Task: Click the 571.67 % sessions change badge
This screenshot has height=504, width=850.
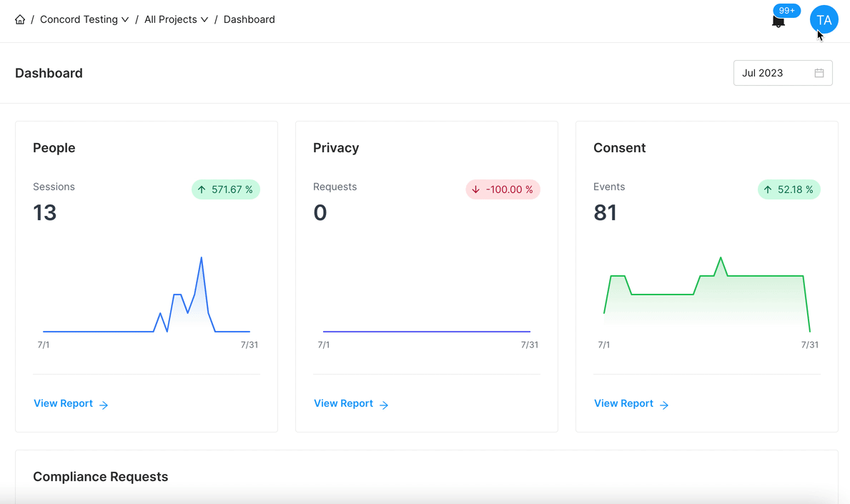Action: [x=225, y=189]
